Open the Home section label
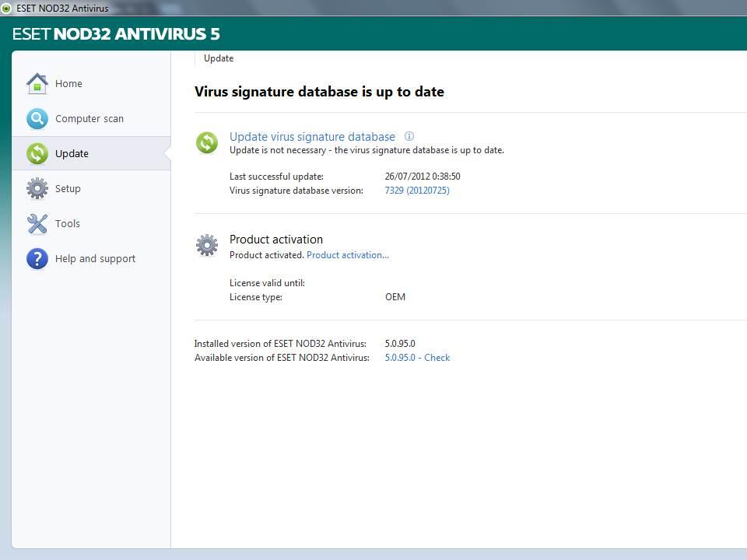Screen dimensions: 747x560 pos(68,84)
